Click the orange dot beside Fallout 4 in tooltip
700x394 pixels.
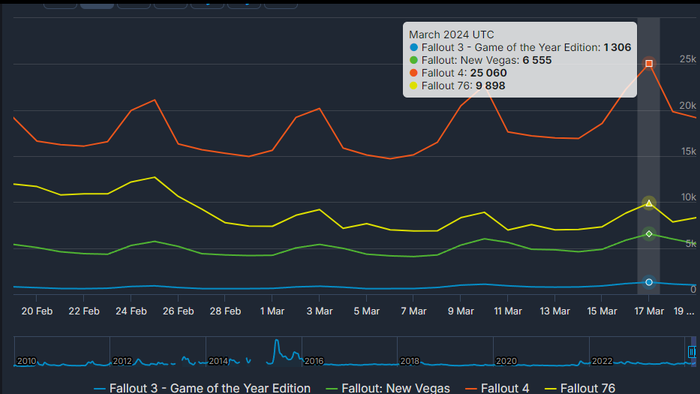click(414, 73)
